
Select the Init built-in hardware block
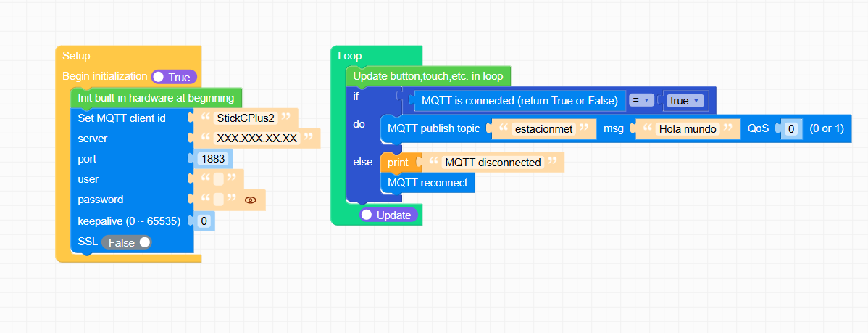[156, 98]
